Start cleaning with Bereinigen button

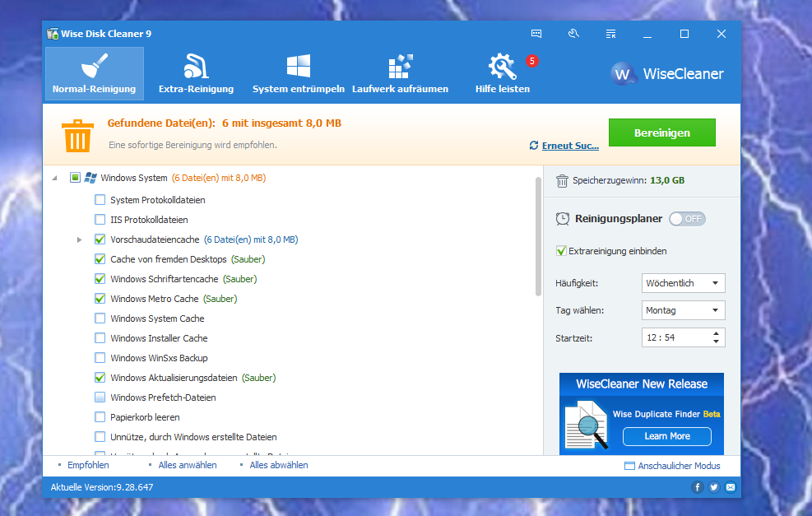point(661,132)
